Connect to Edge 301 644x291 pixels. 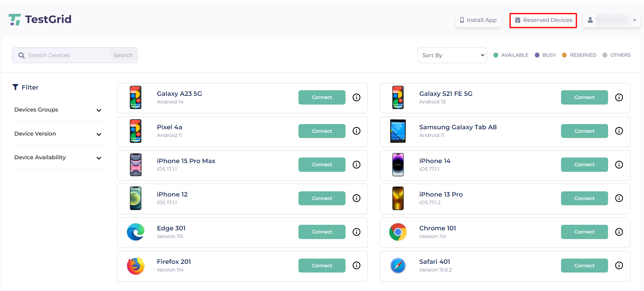point(322,232)
